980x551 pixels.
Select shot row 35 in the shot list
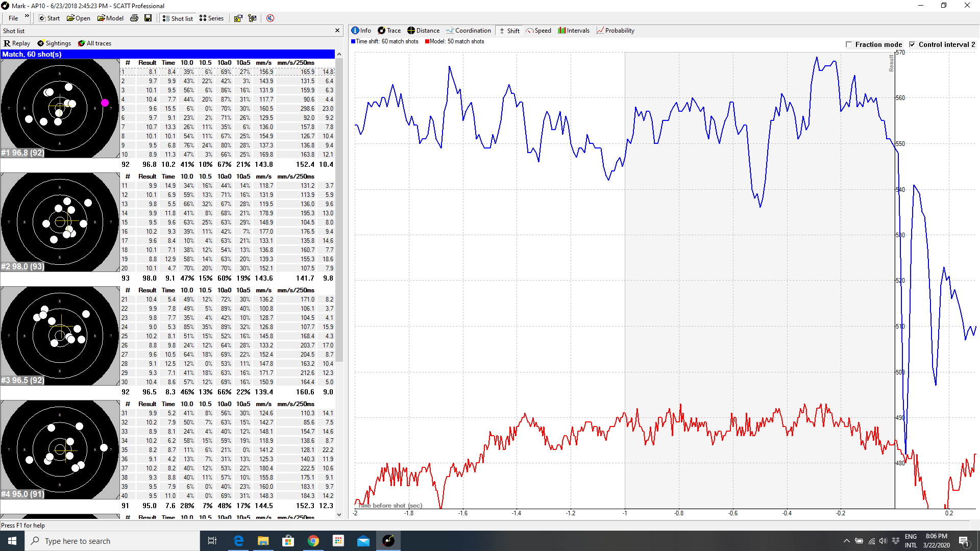click(x=227, y=450)
